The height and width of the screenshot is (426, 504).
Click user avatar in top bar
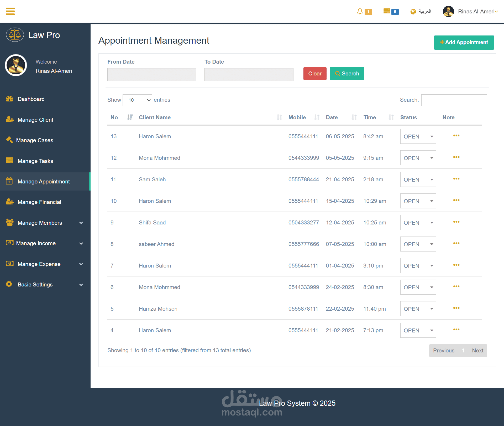448,12
